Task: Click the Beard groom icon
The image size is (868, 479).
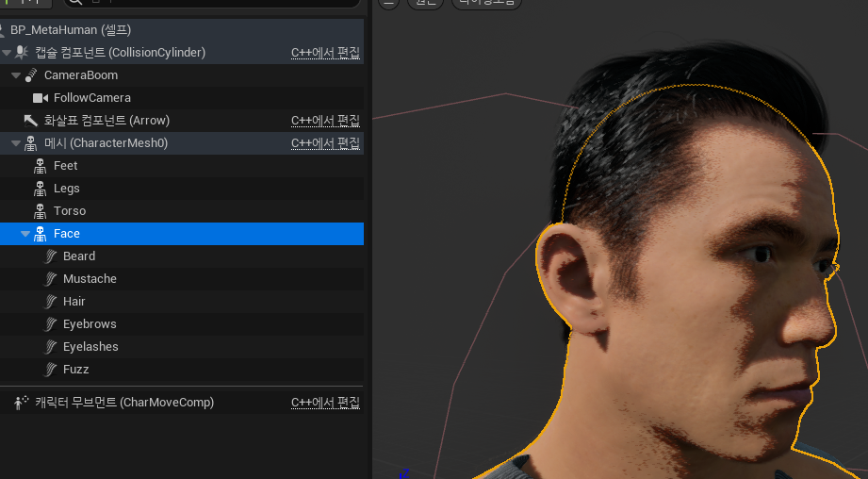Action: 50,256
